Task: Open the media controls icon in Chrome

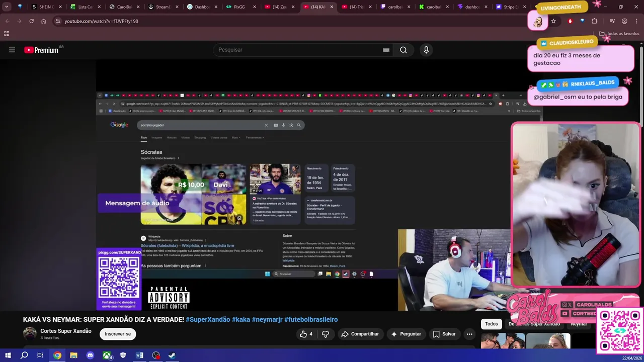Action: [x=612, y=21]
